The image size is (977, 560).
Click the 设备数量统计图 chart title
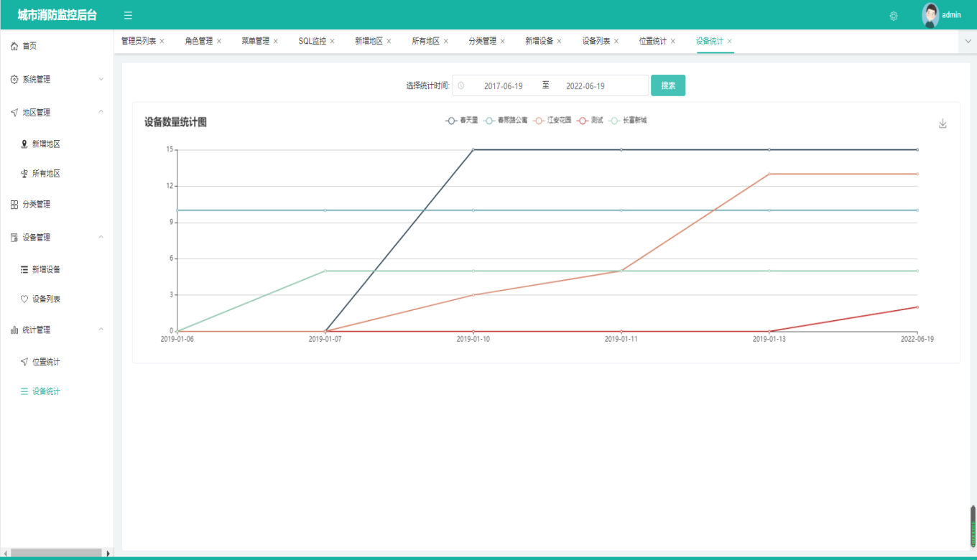(x=175, y=123)
